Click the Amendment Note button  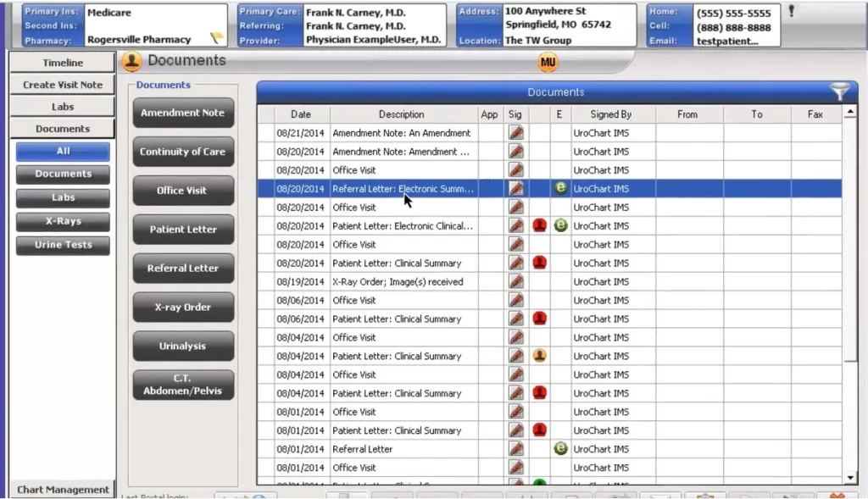point(183,113)
